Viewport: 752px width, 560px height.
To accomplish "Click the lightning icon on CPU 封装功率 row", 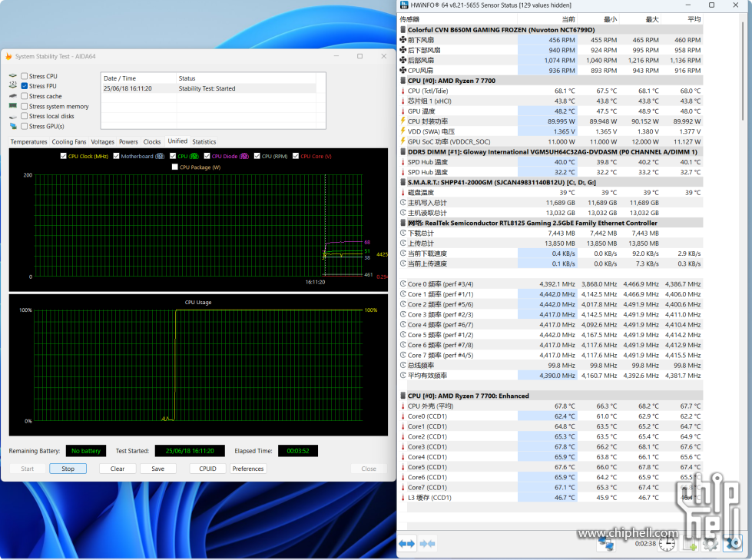I will [403, 121].
